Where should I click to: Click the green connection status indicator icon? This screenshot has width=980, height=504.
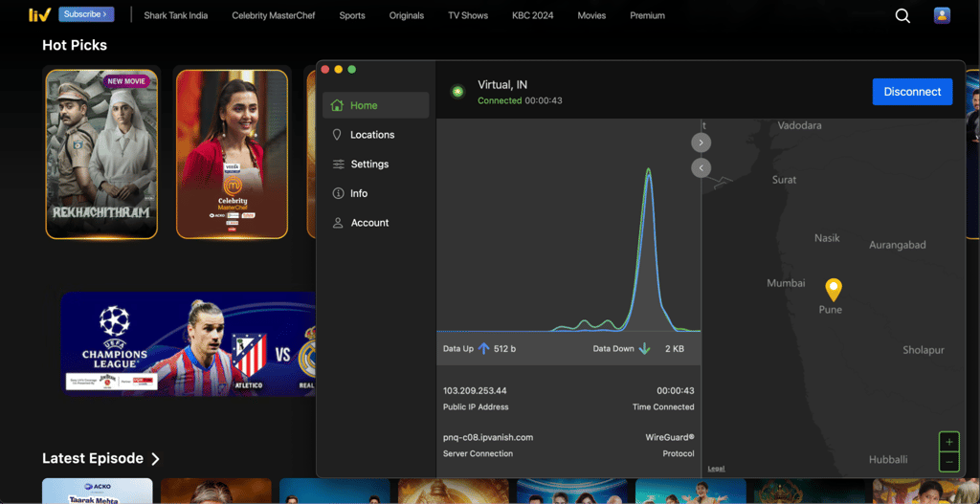pyautogui.click(x=458, y=92)
